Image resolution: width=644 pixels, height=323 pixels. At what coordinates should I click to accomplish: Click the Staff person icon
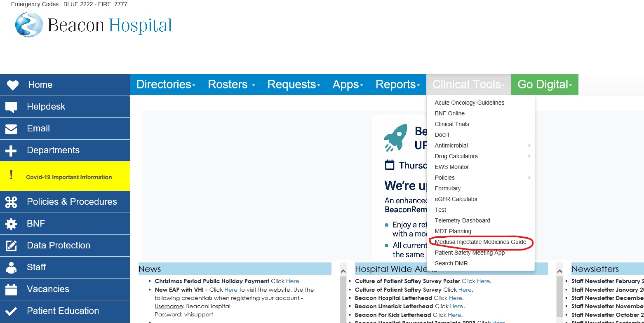(11, 267)
